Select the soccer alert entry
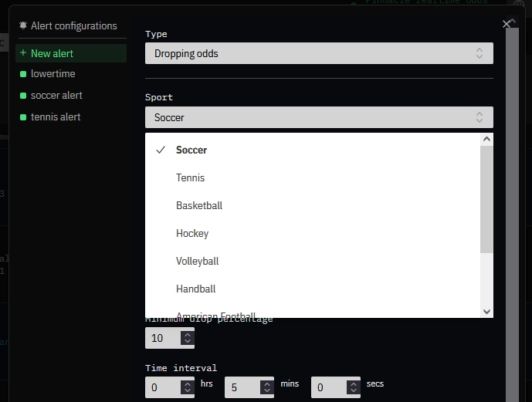Image resolution: width=532 pixels, height=402 pixels. pyautogui.click(x=56, y=95)
